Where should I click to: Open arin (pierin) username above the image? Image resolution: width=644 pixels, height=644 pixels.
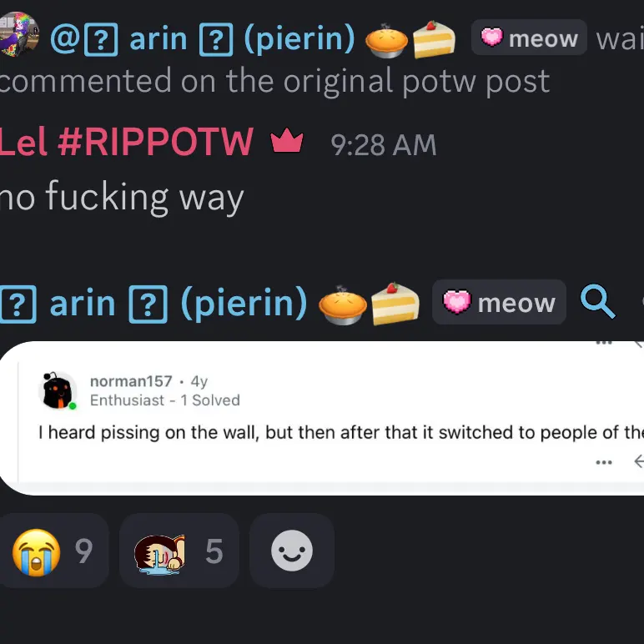[153, 303]
